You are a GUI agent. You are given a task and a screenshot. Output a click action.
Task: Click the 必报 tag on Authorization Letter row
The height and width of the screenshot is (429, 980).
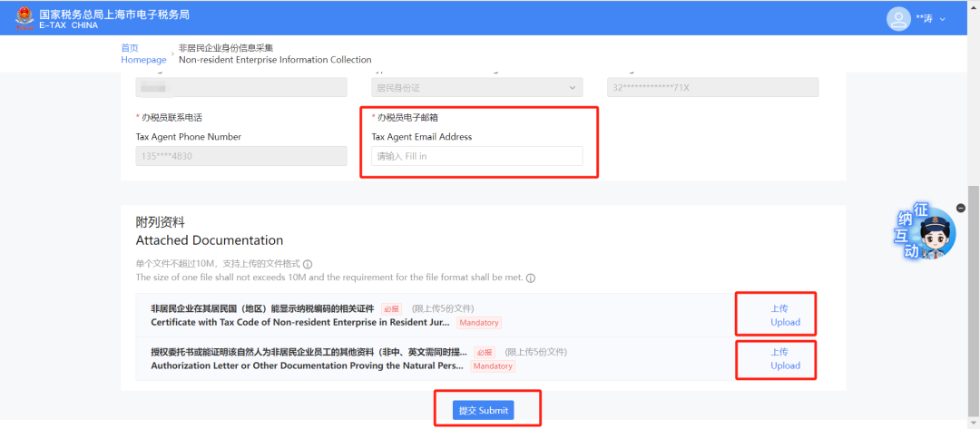tap(485, 352)
